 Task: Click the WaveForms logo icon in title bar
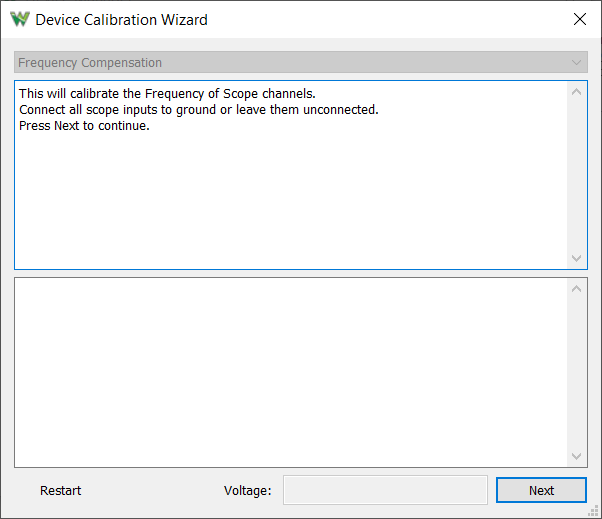click(x=20, y=19)
